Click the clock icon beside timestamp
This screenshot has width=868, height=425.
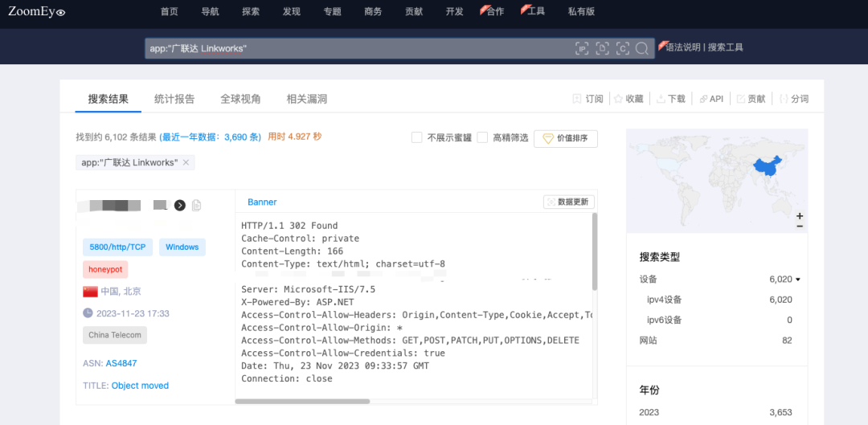[x=88, y=313]
